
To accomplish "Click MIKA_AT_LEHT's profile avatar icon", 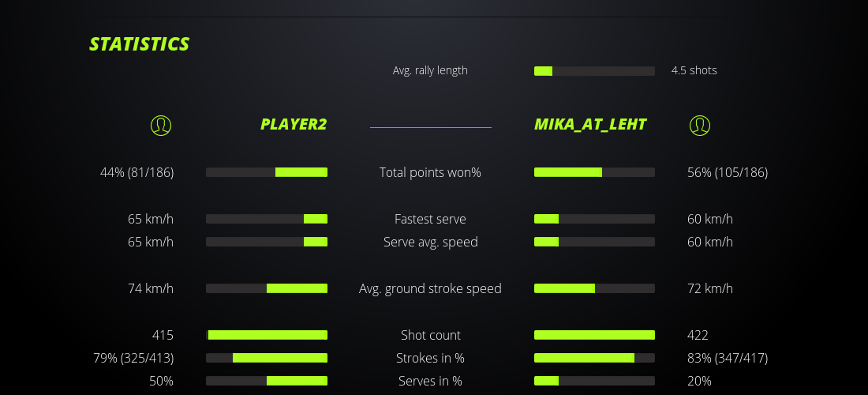I will pos(699,125).
